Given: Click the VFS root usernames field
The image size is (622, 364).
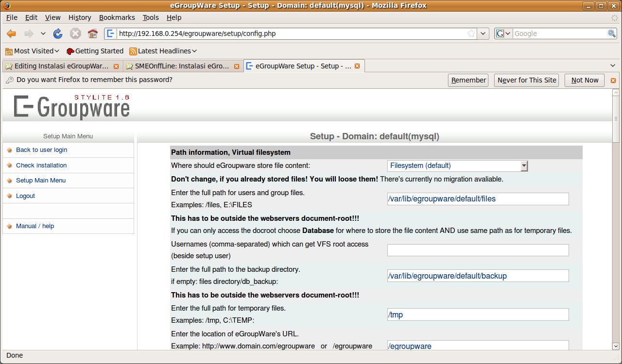Looking at the screenshot, I should click(478, 250).
